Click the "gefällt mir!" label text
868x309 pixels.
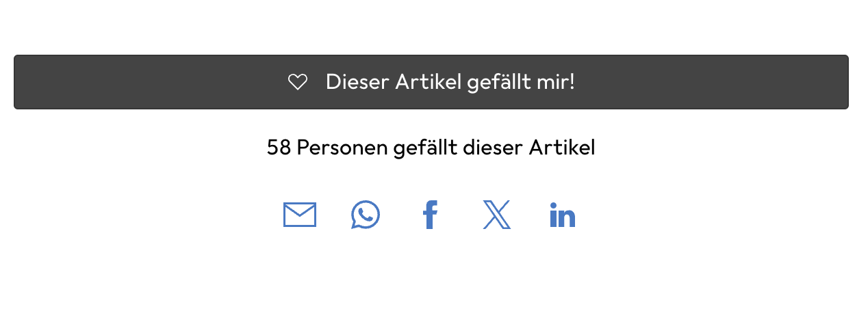520,82
